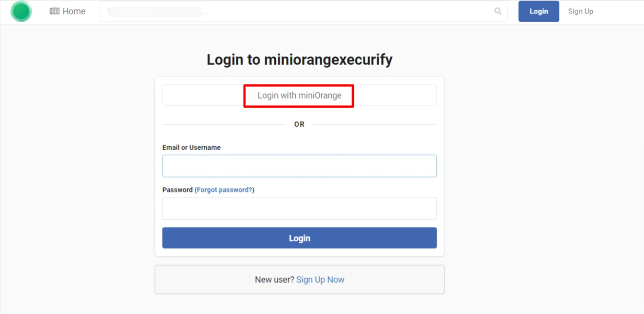
Task: Click the newspaper icon beside Home
Action: point(55,11)
